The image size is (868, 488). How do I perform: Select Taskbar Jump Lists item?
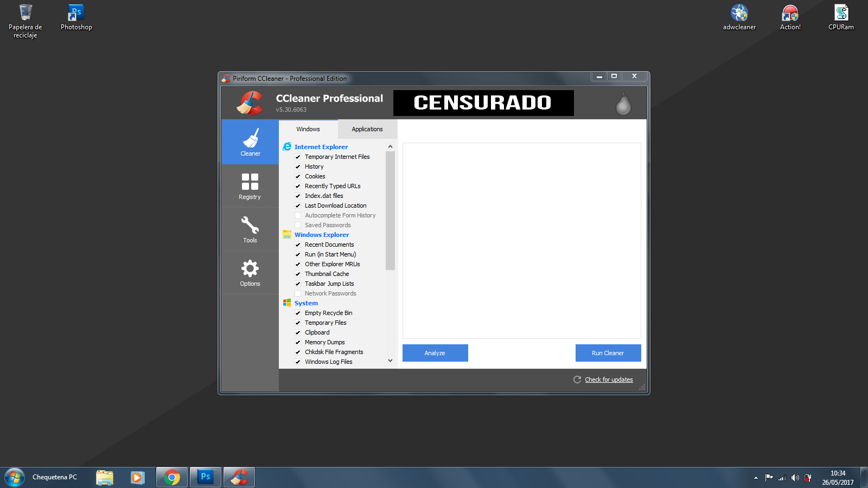coord(329,284)
